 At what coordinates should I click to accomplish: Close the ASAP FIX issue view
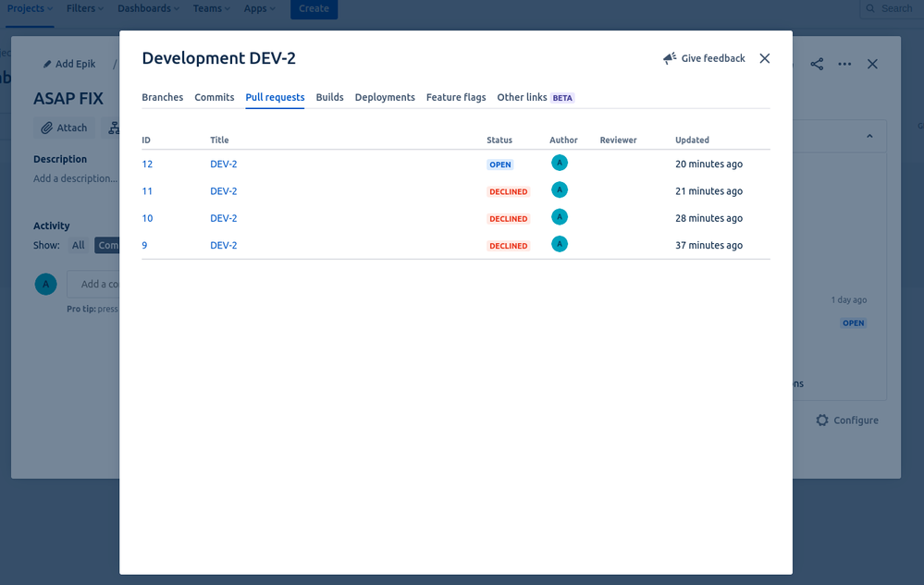click(x=872, y=64)
